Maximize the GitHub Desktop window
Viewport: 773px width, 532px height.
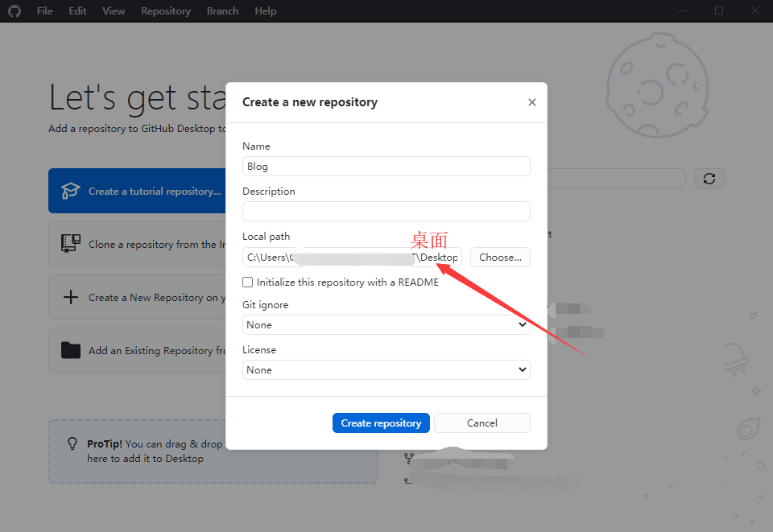[719, 10]
